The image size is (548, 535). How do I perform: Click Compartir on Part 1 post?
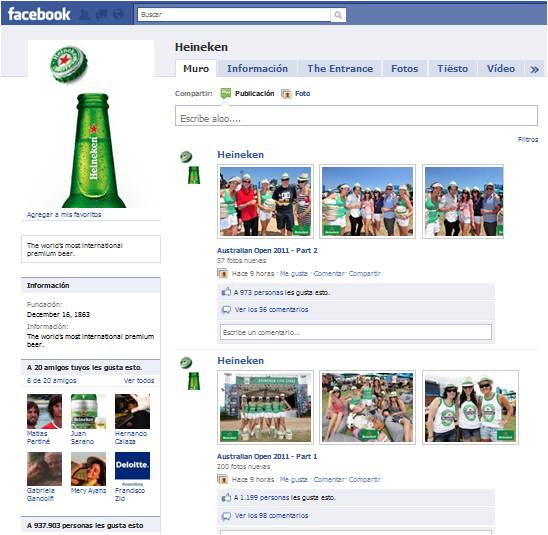click(x=365, y=479)
